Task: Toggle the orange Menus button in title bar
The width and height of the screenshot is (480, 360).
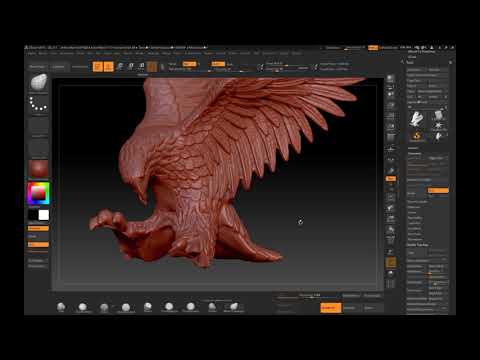Action: point(373,48)
